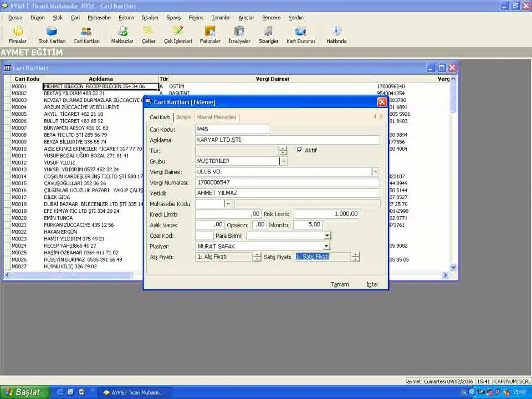This screenshot has width=532, height=399.
Task: Uncheck the Aktif checkbox
Action: point(300,150)
